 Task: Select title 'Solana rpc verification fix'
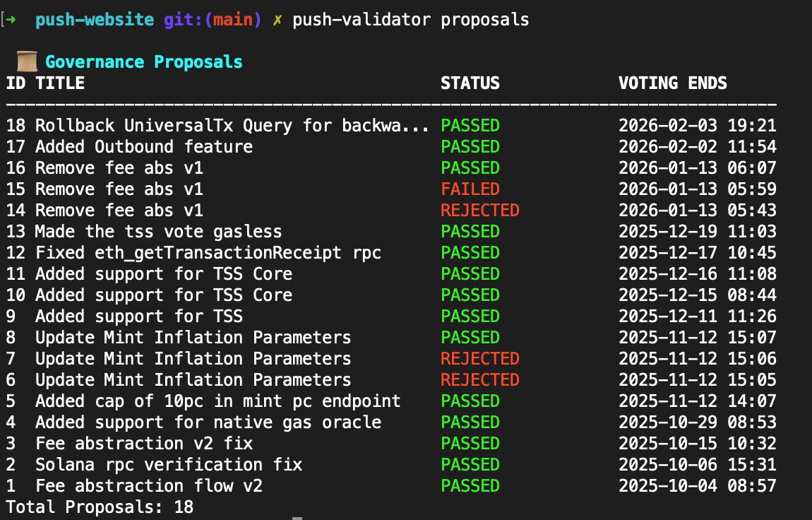[169, 465]
